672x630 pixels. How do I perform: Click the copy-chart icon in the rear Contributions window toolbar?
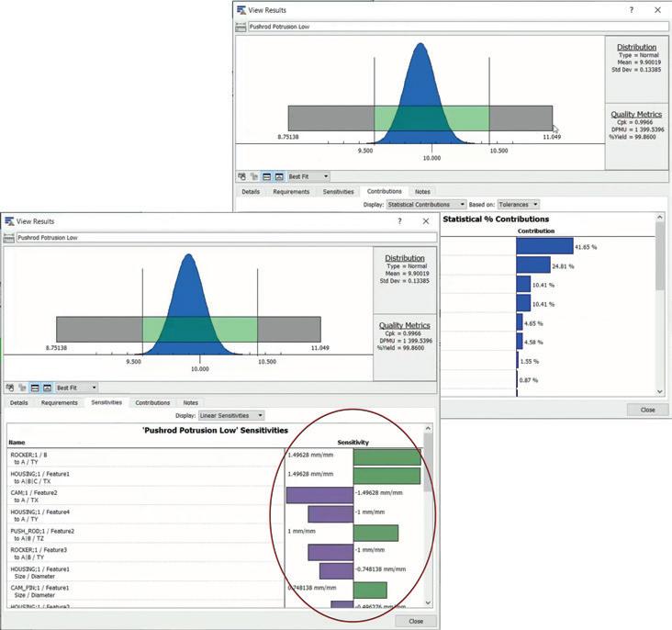coord(242,176)
